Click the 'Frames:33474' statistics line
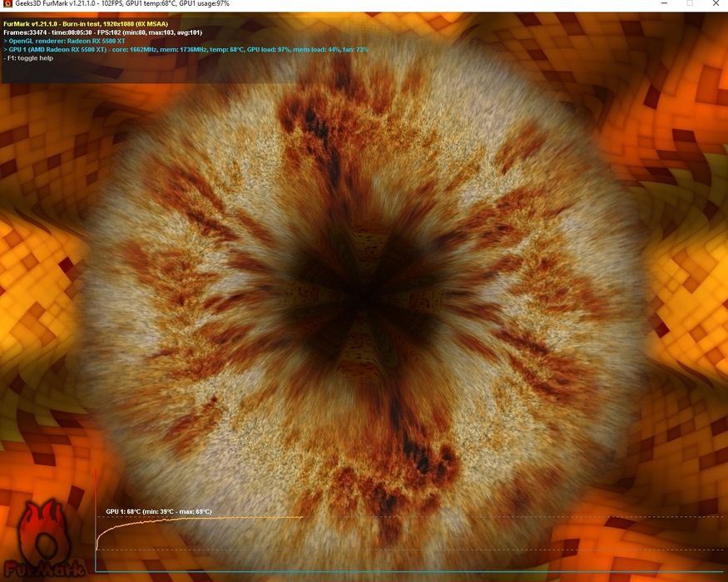Image resolution: width=728 pixels, height=582 pixels. (x=102, y=32)
